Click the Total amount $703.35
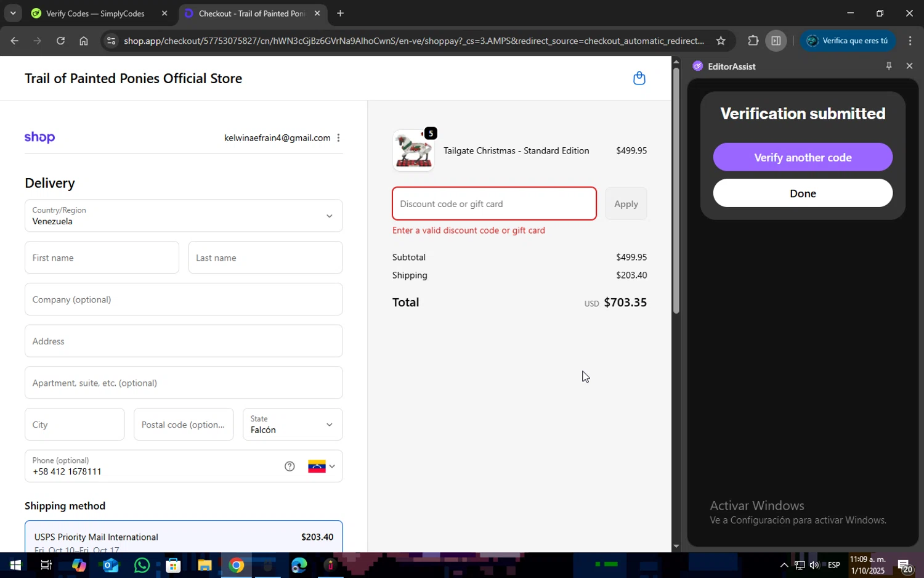This screenshot has width=924, height=578. tap(625, 303)
